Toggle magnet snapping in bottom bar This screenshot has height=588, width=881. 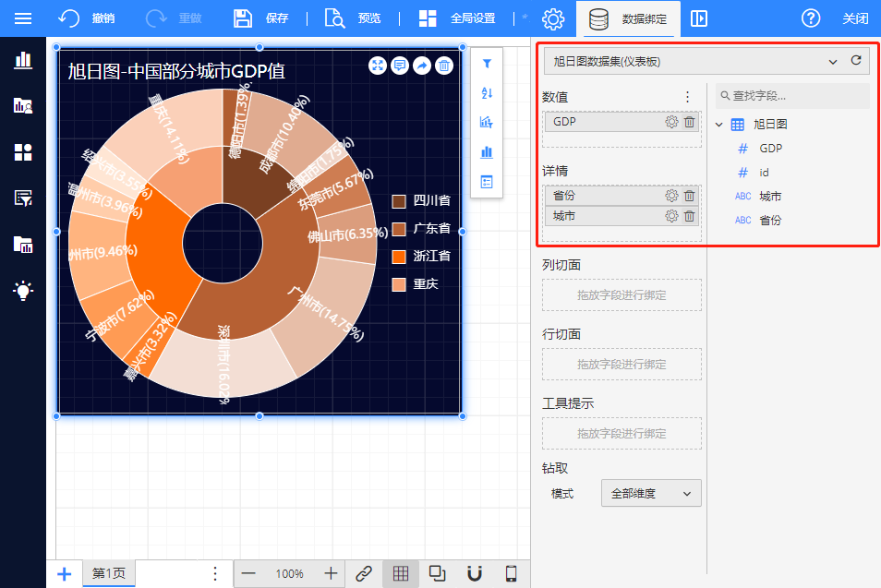(x=475, y=573)
